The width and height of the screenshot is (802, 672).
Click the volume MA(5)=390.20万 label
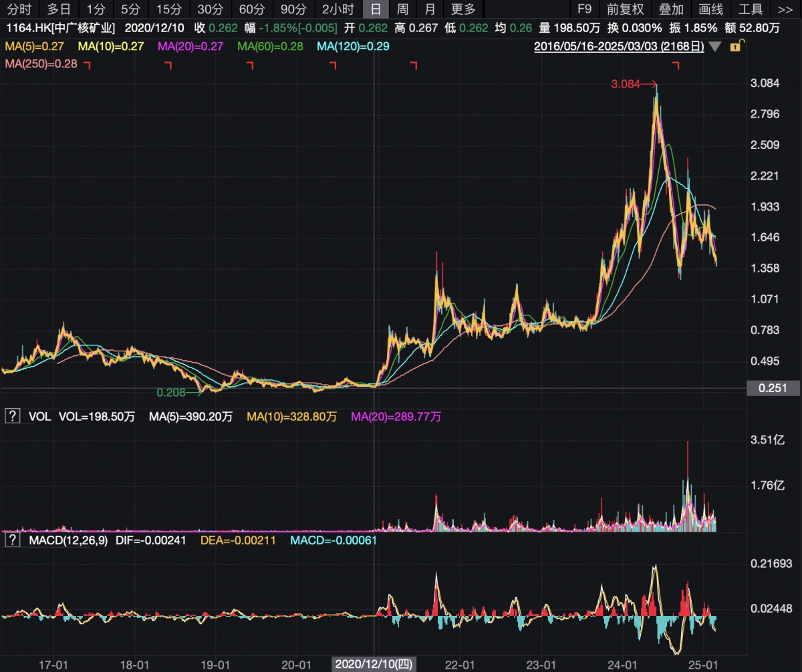[190, 417]
